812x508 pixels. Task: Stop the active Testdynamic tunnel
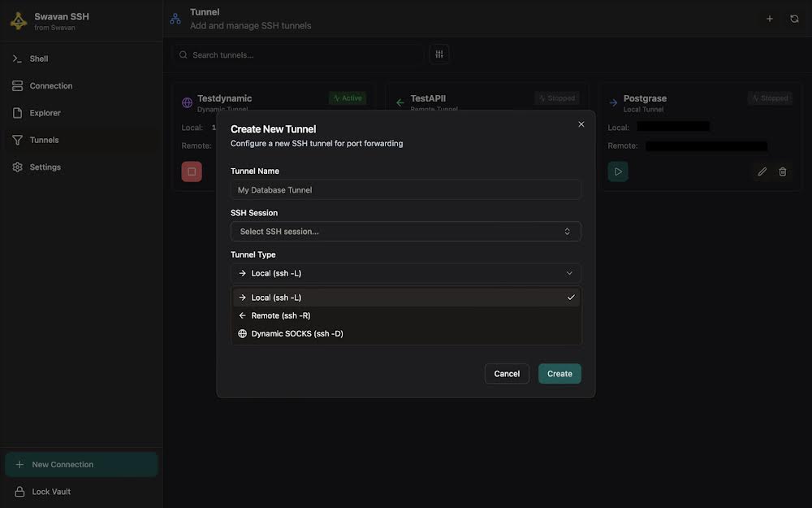[x=189, y=170]
